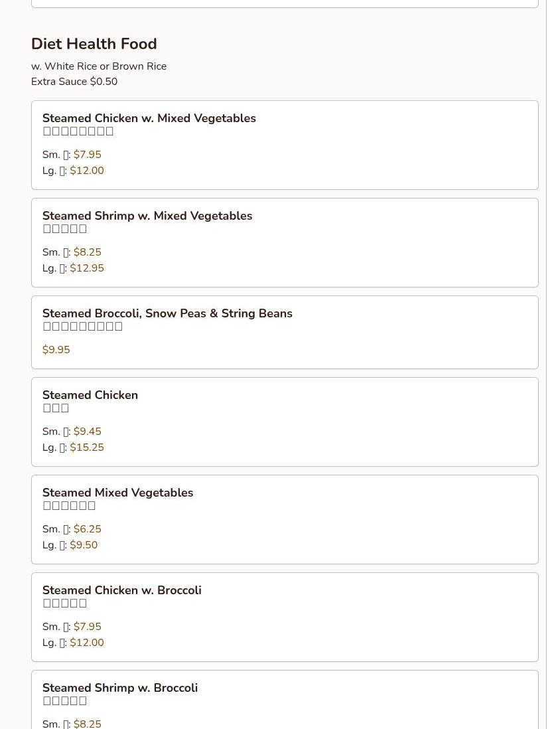Open the plain Steamed Chicken item title
Viewport: 560px width, 729px height.
(x=90, y=395)
